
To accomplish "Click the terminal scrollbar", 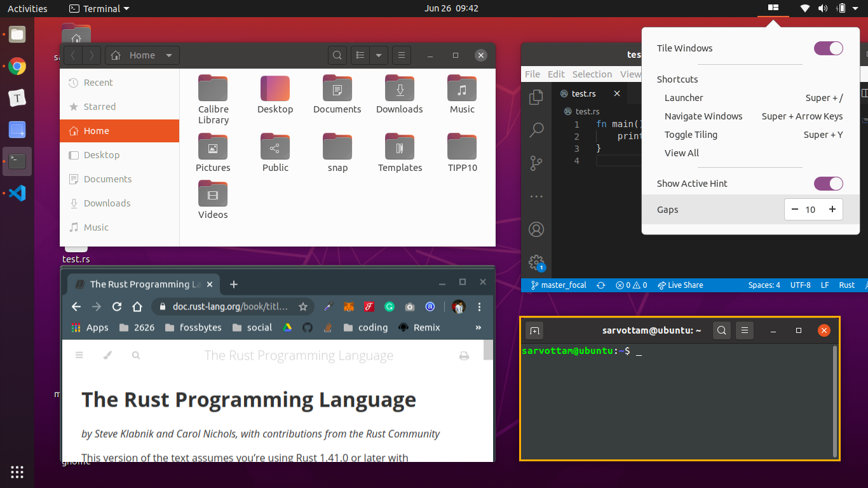I will point(835,402).
